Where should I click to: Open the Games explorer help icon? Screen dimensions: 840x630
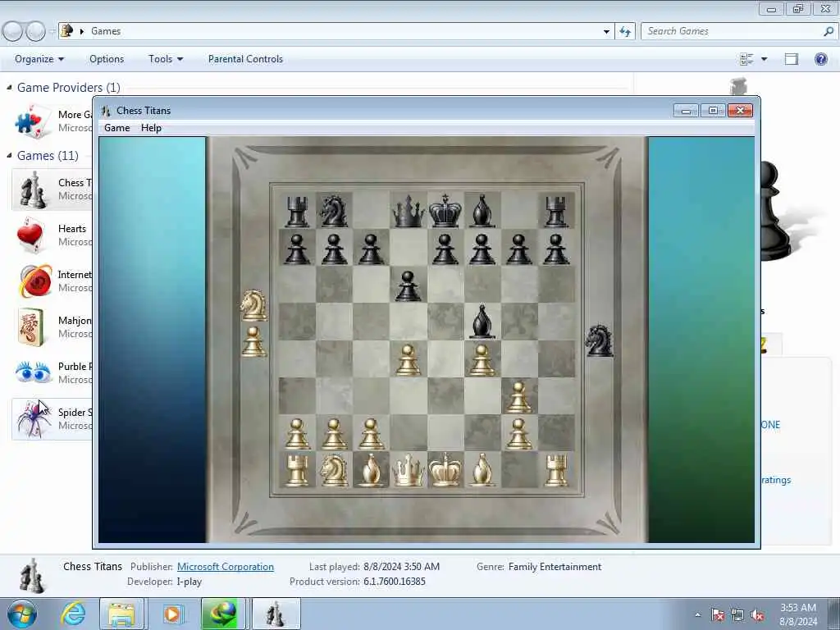click(x=820, y=59)
